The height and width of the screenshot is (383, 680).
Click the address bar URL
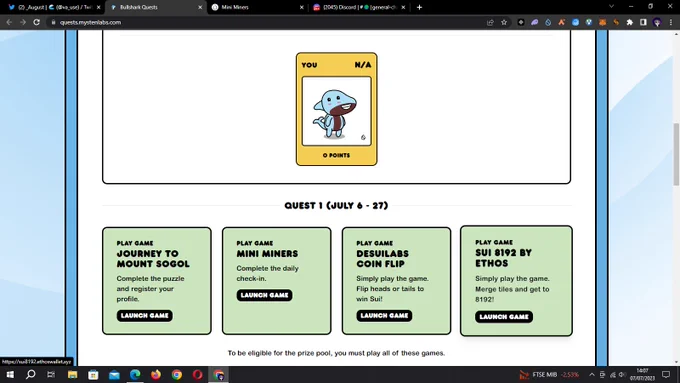(x=90, y=22)
